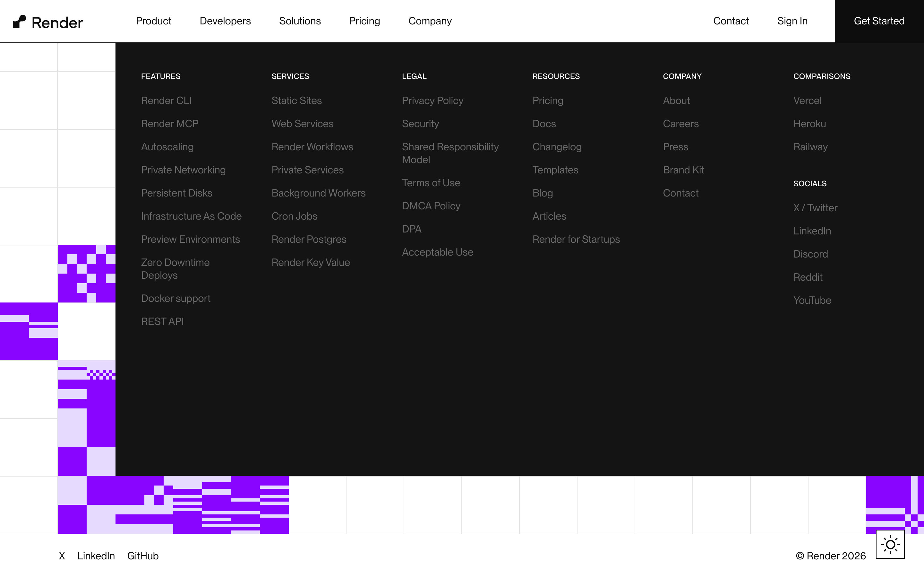The width and height of the screenshot is (924, 578).
Task: Open Terms of Use
Action: pos(431,183)
